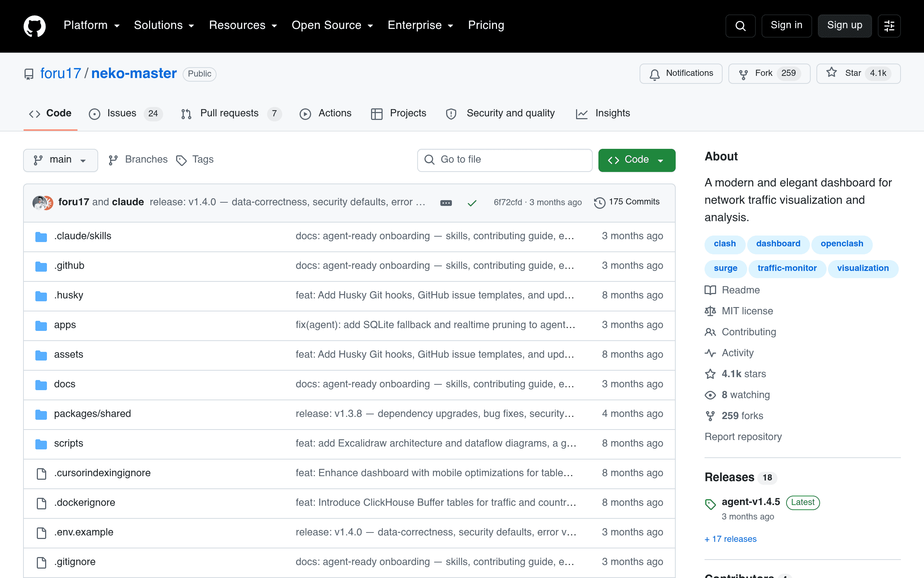The image size is (924, 578).
Task: Open the packages/shared folder
Action: 92,414
